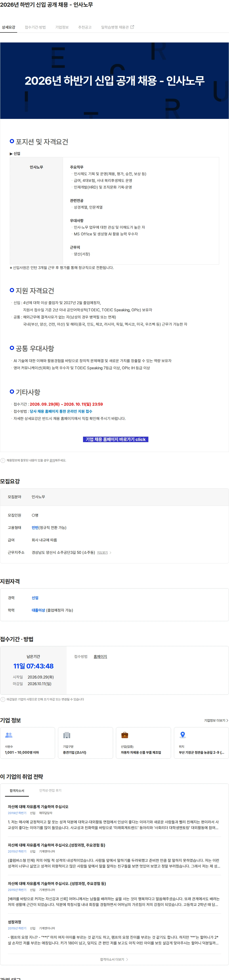Click the 자동차 차체용 신품 부품 제조업 text

[141, 752]
